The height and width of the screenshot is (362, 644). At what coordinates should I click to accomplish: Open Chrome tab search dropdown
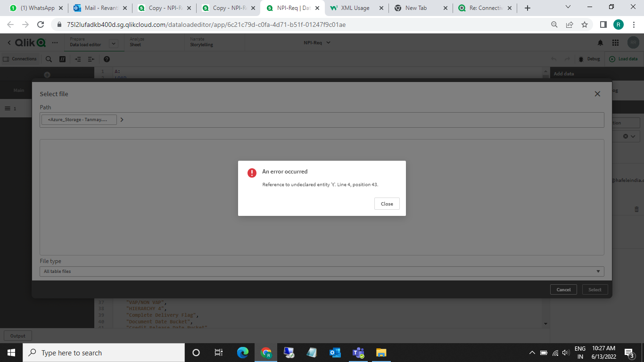568,7
